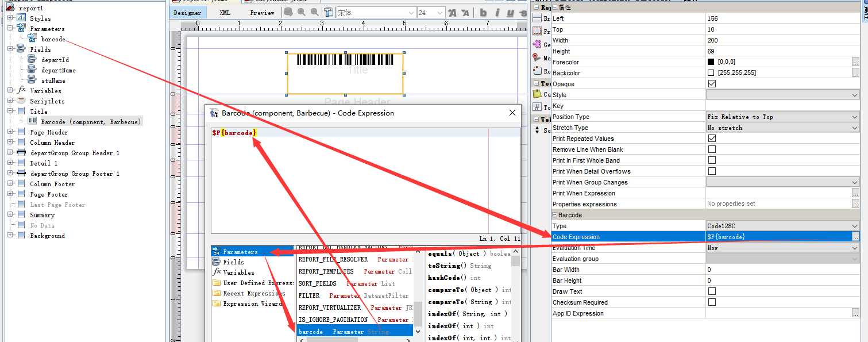The image size is (868, 342).
Task: Collapse the Fields tree node
Action: point(10,49)
